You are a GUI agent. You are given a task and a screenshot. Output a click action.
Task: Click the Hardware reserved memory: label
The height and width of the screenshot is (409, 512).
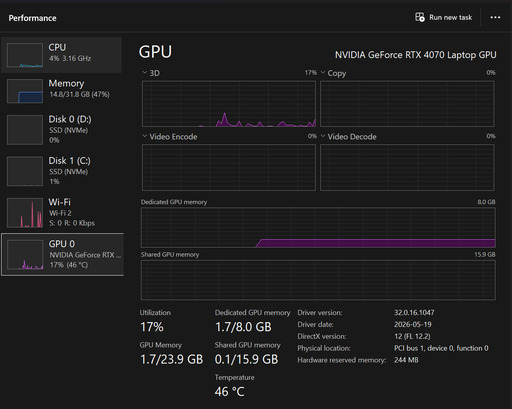point(342,360)
